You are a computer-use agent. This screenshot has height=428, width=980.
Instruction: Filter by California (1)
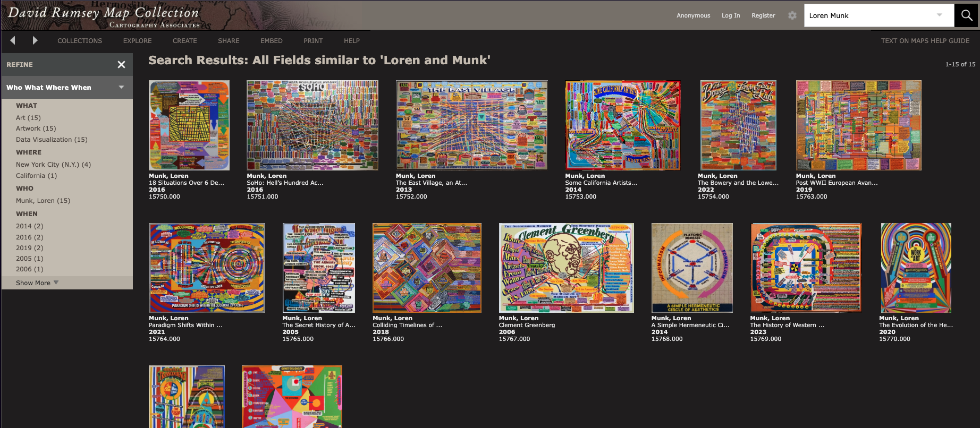(x=36, y=176)
